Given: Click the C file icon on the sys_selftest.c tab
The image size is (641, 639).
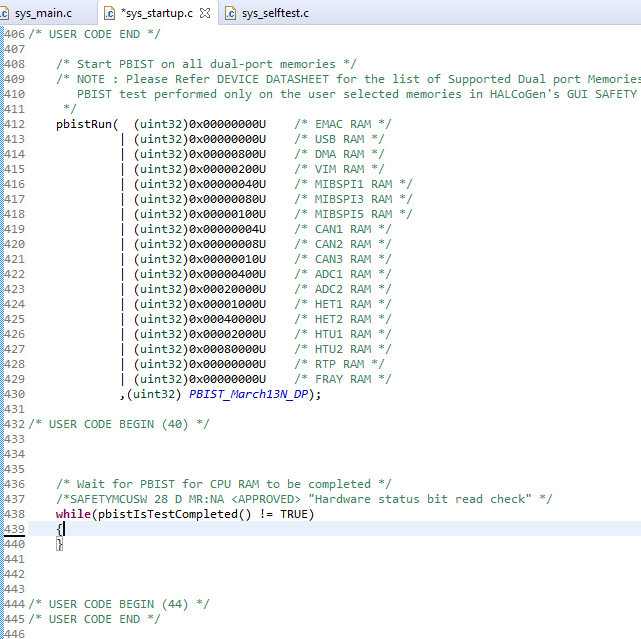Looking at the screenshot, I should pos(230,13).
